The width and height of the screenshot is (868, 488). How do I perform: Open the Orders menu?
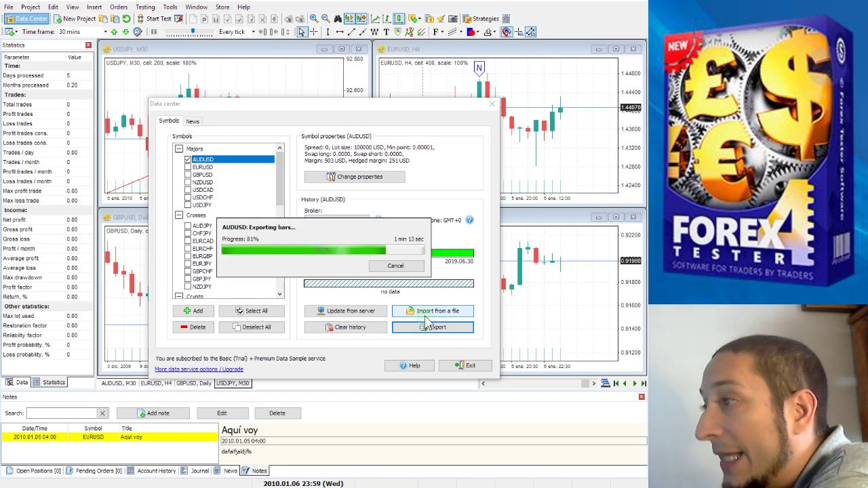(119, 7)
